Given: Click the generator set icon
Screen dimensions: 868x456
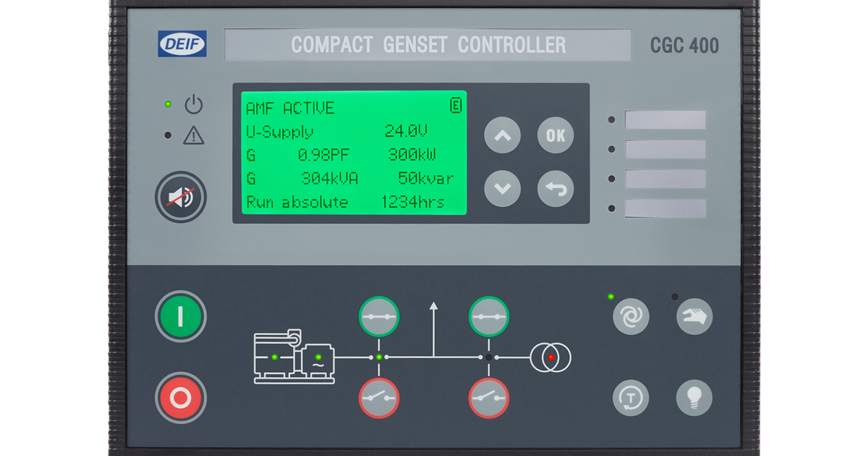Looking at the screenshot, I should tap(294, 357).
